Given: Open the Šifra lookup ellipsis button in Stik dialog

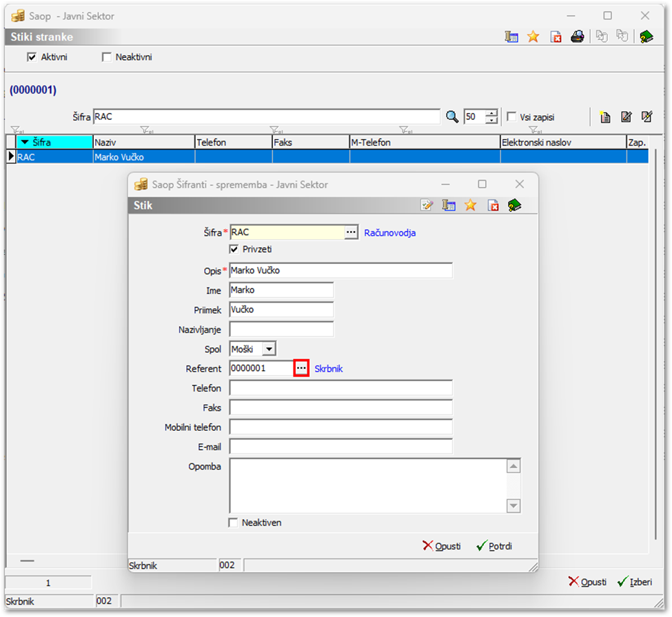Looking at the screenshot, I should click(x=351, y=232).
